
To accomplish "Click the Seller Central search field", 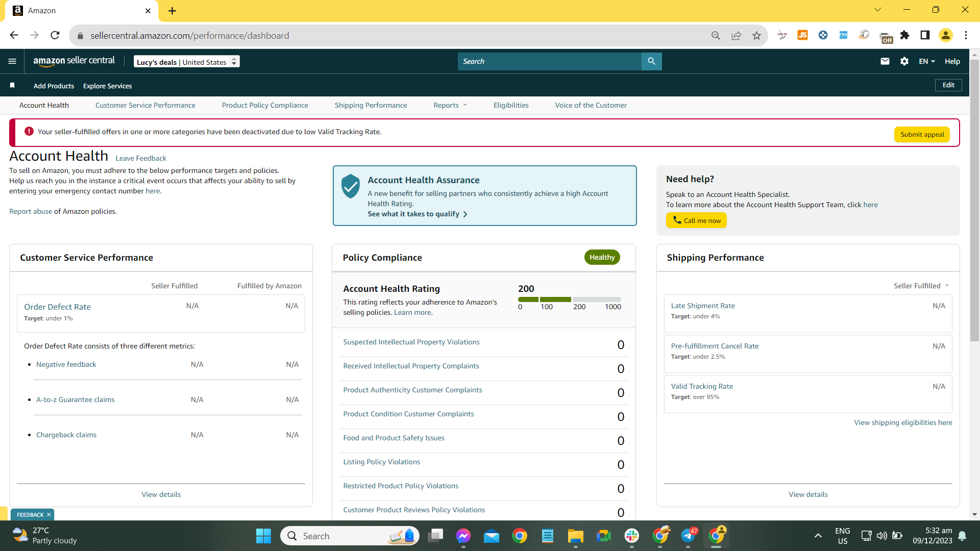I will click(x=549, y=61).
